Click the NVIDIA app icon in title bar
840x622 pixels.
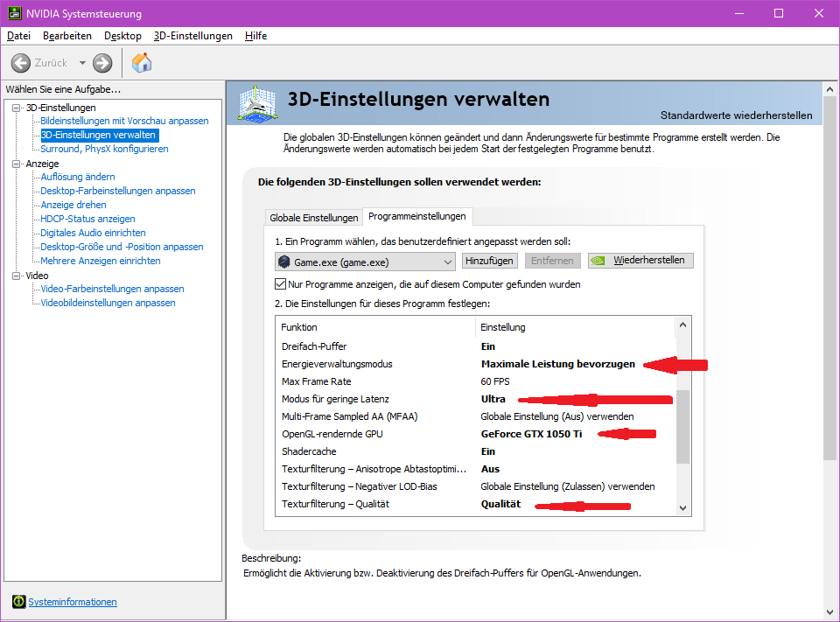[15, 13]
